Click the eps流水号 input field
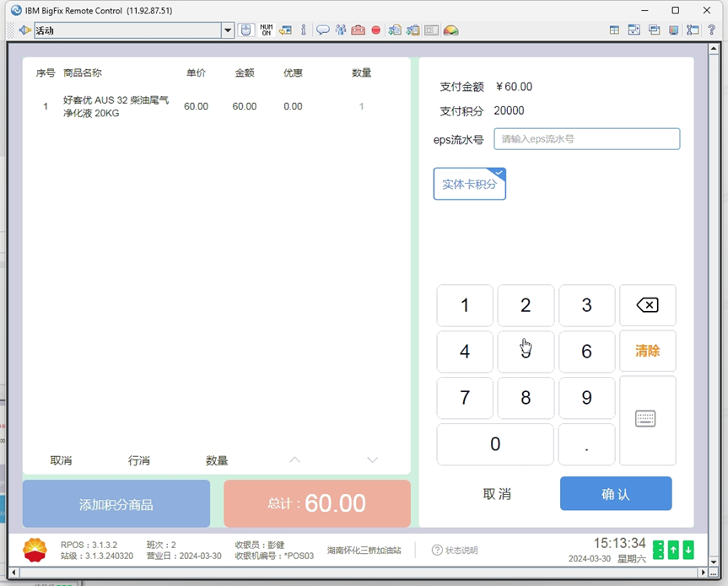The height and width of the screenshot is (586, 728). 586,139
